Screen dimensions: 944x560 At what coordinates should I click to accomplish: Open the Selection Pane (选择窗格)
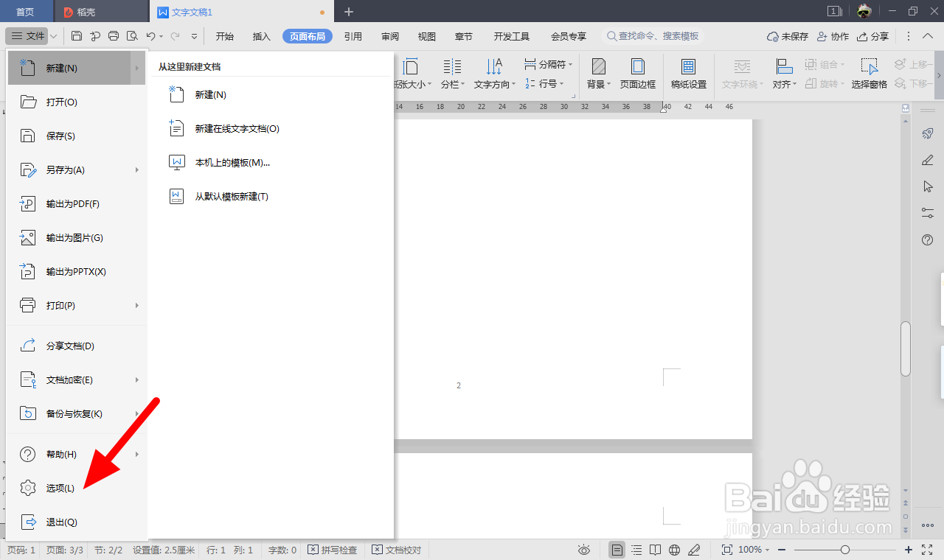tap(870, 74)
